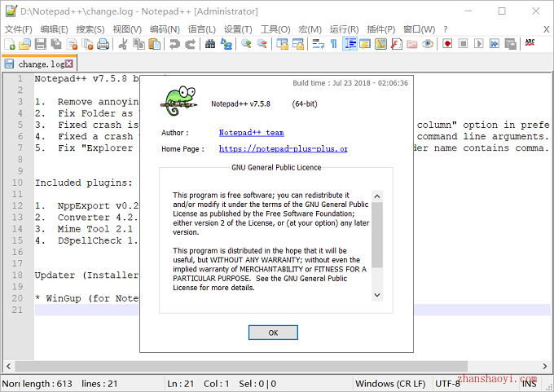The image size is (554, 392).
Task: Open the Replace toolbar icon
Action: coord(226,44)
